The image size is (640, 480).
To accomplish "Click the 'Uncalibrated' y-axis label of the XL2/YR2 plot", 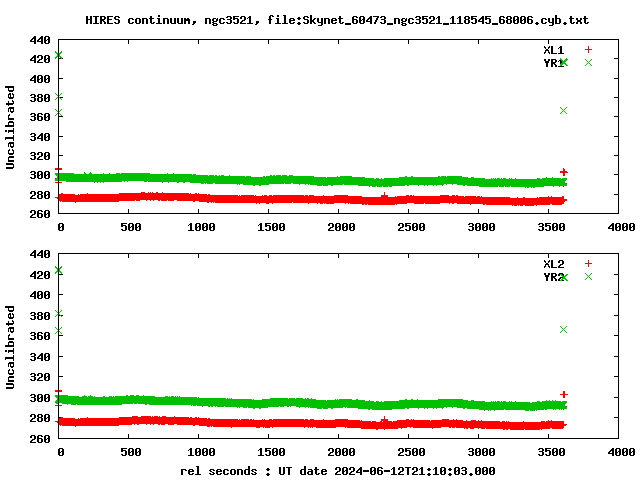I will pos(10,347).
